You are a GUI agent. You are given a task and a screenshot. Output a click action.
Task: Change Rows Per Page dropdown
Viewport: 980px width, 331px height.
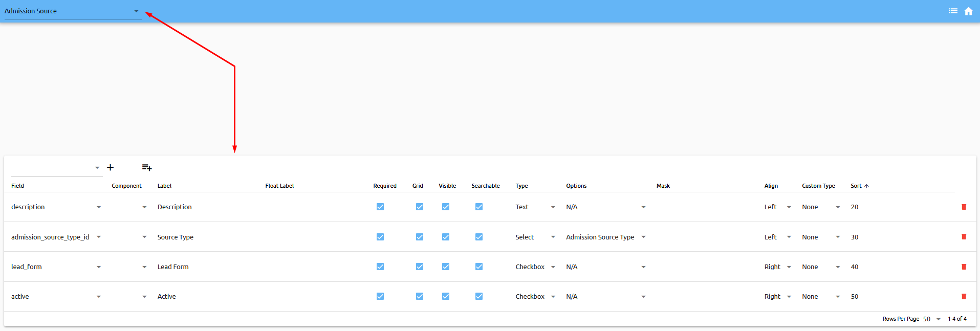point(932,319)
